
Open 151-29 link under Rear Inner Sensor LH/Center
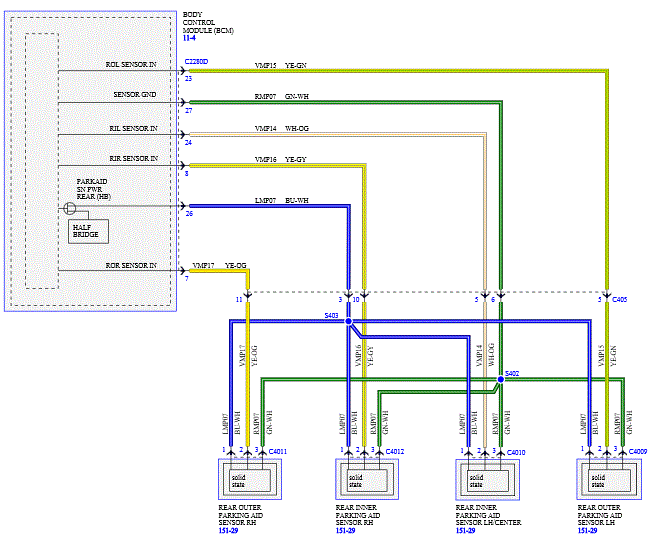point(466,530)
